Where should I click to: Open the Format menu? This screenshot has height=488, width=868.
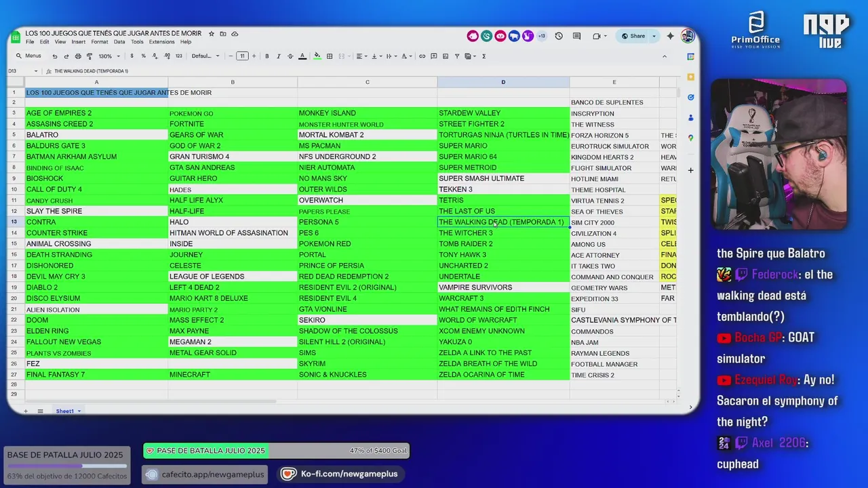[100, 42]
